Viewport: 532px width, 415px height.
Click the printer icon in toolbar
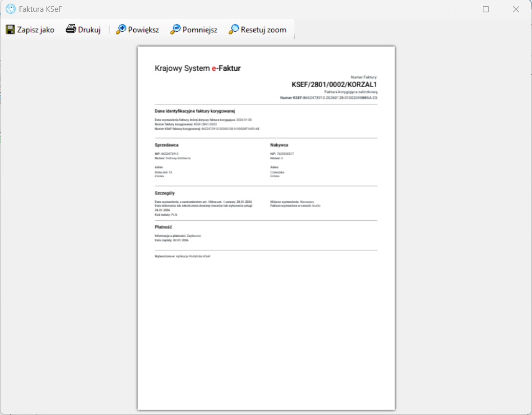pos(71,29)
